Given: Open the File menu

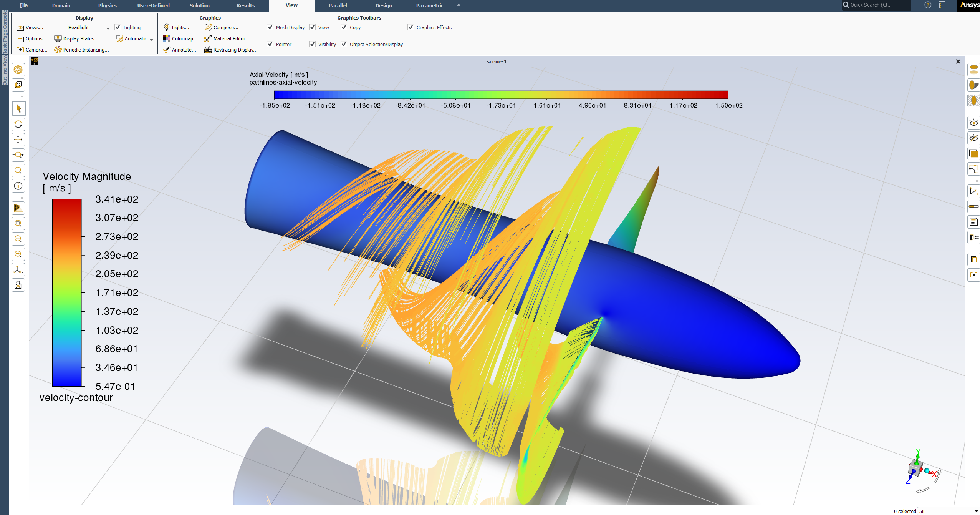Looking at the screenshot, I should 24,5.
